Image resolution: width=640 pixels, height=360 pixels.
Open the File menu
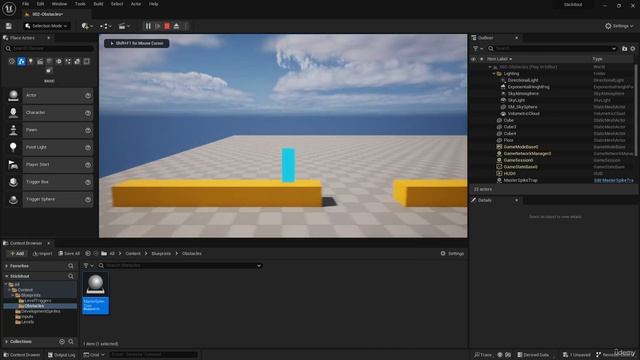click(25, 4)
